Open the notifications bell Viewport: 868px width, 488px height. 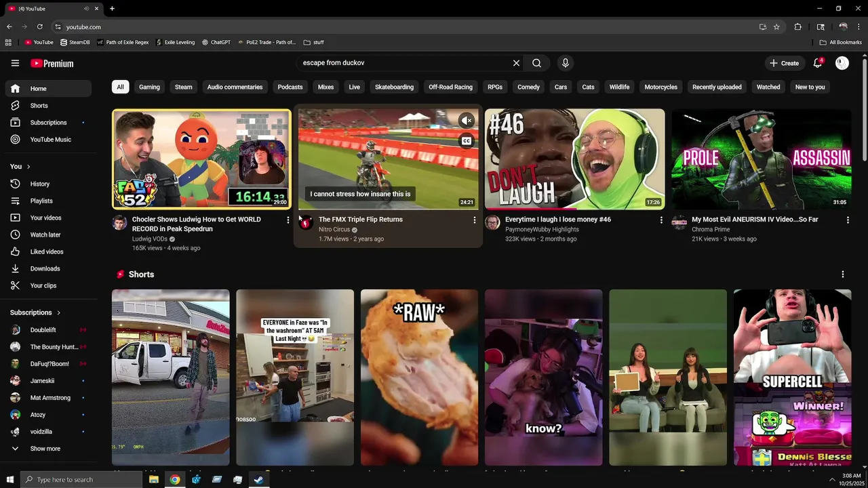[x=818, y=63]
